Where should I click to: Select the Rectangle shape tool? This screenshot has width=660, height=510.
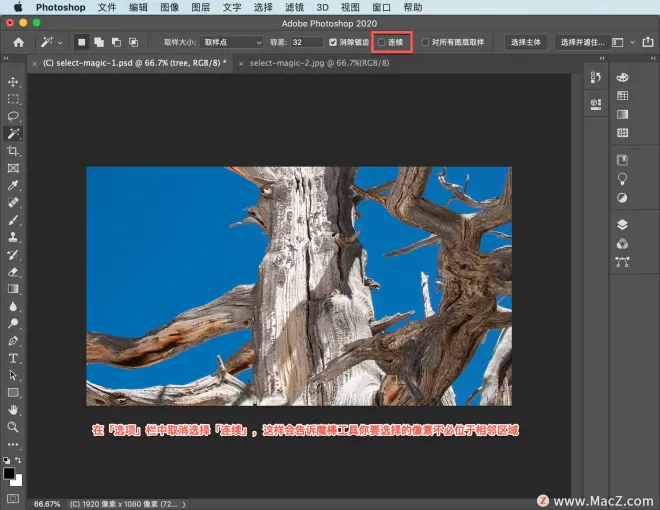click(13, 393)
